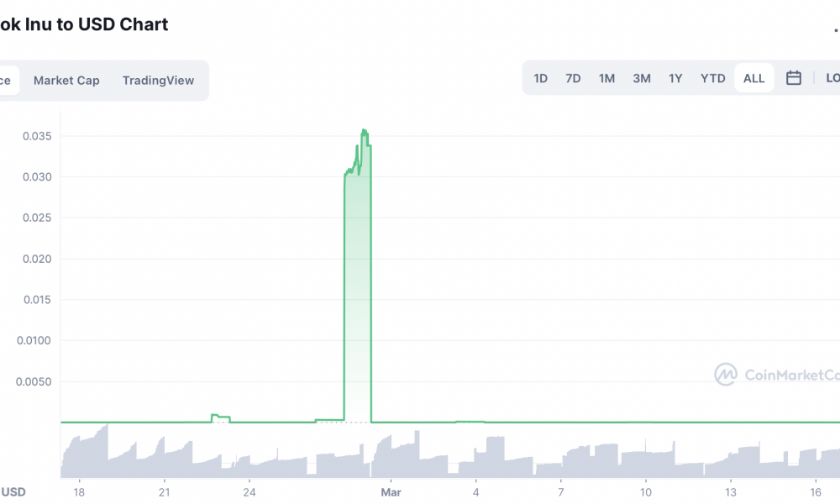Click the 0.025 price axis label

[37, 218]
